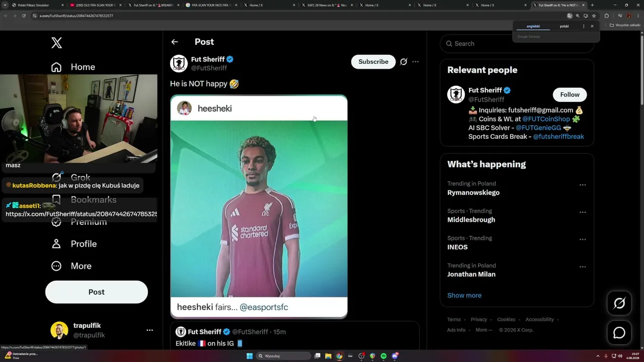The image size is (644, 362).
Task: Open options for the Jonathan Milan trend
Action: point(583,267)
